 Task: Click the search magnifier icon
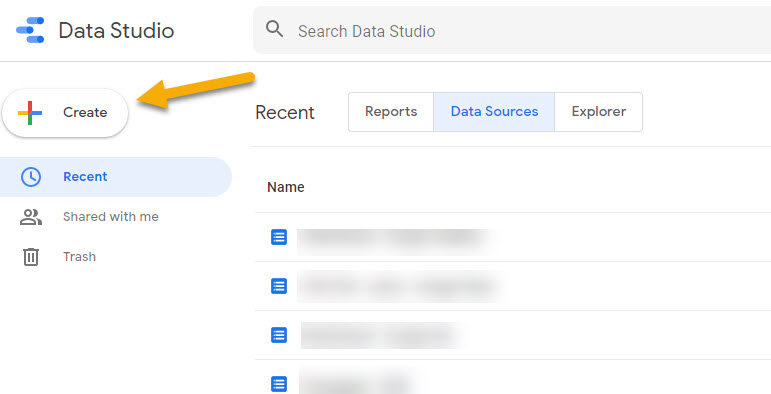point(274,29)
